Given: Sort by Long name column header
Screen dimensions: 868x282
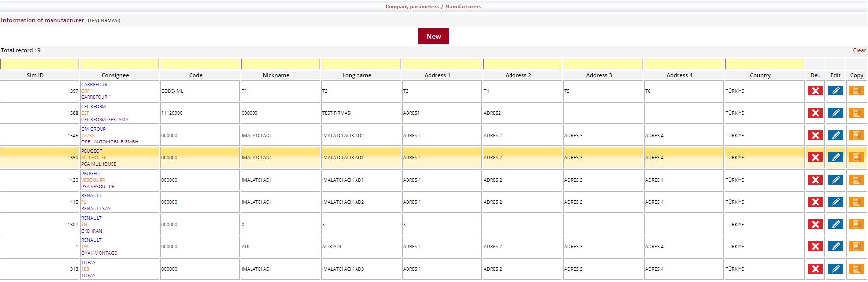Looking at the screenshot, I should click(357, 75).
